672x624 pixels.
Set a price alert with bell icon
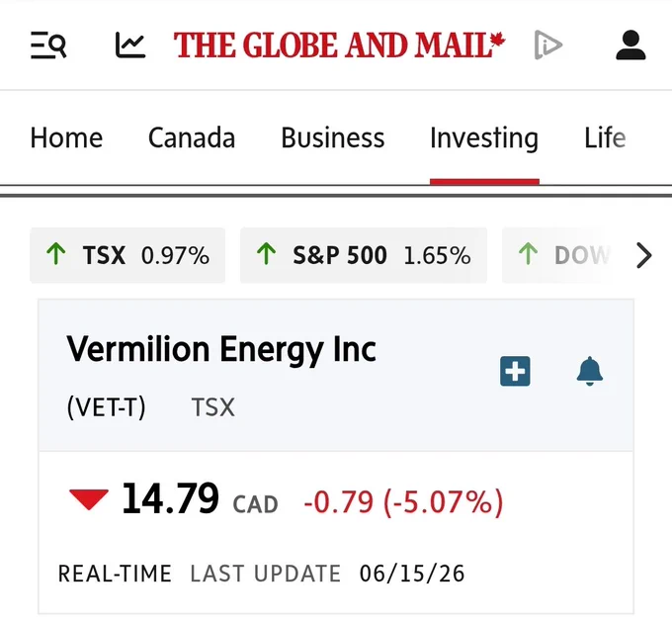click(x=590, y=371)
